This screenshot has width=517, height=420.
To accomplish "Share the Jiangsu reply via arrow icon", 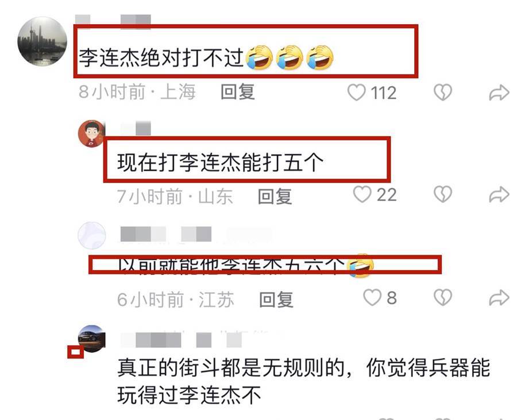I will pyautogui.click(x=499, y=297).
